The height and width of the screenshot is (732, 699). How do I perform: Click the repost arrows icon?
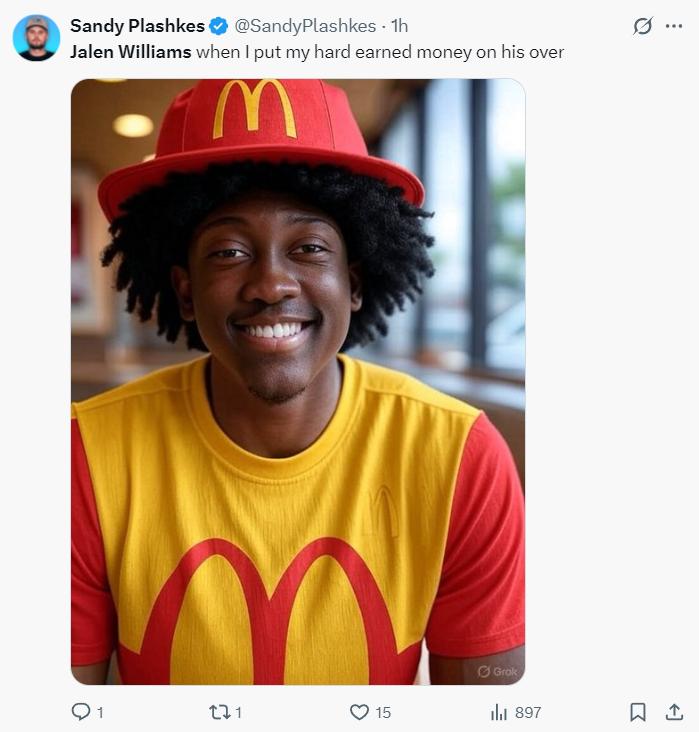click(x=219, y=712)
